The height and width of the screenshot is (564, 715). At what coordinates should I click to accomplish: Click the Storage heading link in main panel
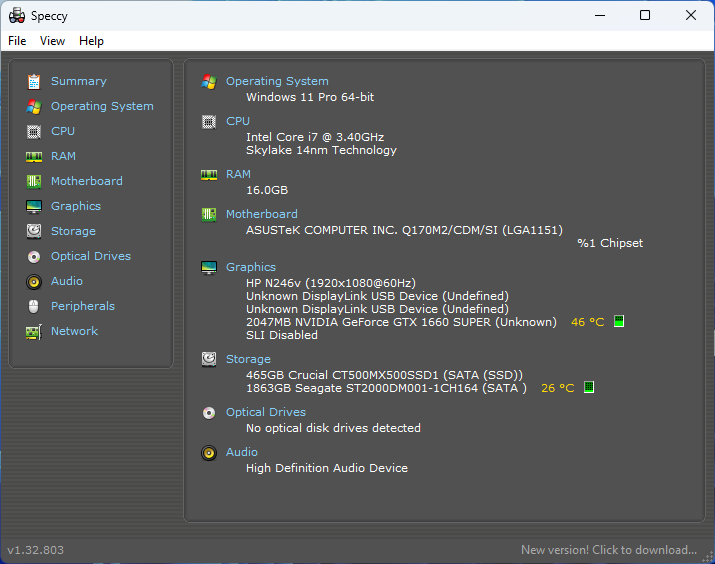249,359
